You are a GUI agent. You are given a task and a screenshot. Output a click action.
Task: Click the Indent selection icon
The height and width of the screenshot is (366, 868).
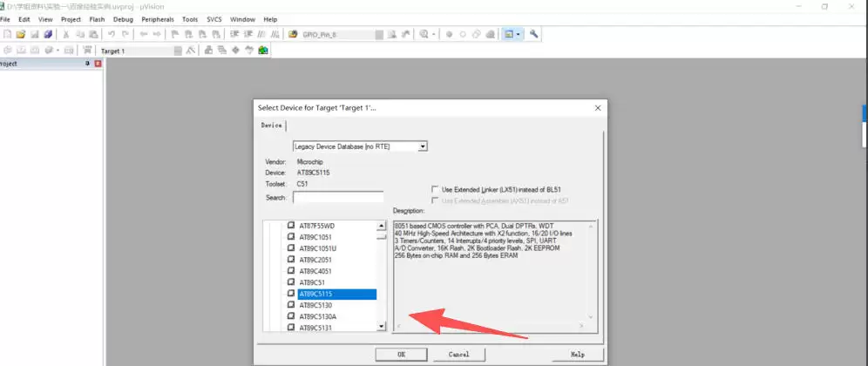234,34
